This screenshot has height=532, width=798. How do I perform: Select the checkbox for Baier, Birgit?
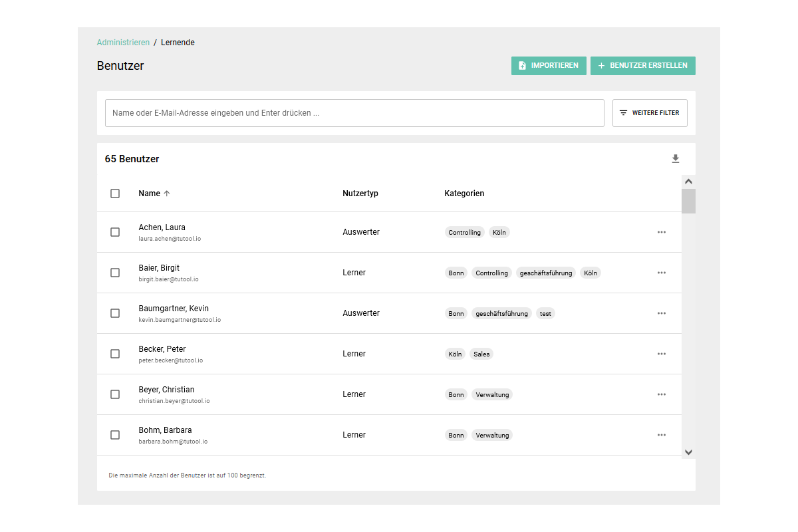tap(115, 273)
